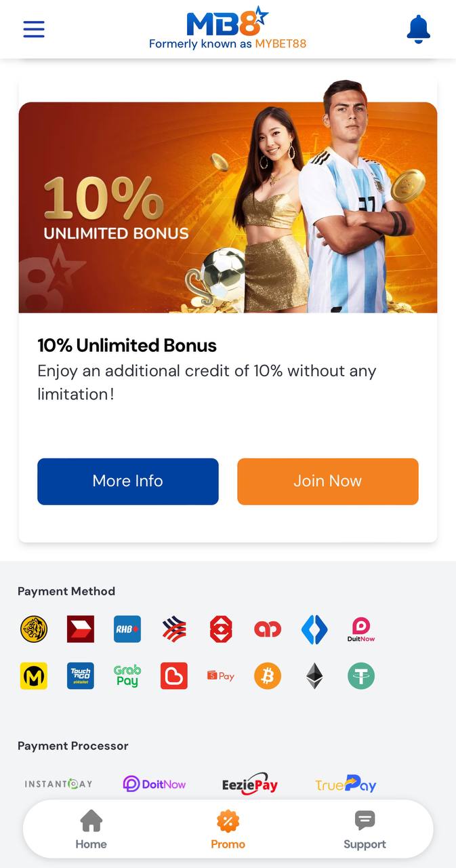Screen dimensions: 456x868
Task: Click the More Info button
Action: coord(128,481)
